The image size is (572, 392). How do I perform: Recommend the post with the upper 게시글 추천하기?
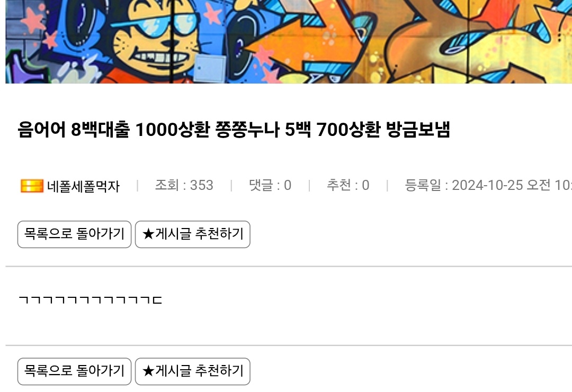tap(193, 234)
